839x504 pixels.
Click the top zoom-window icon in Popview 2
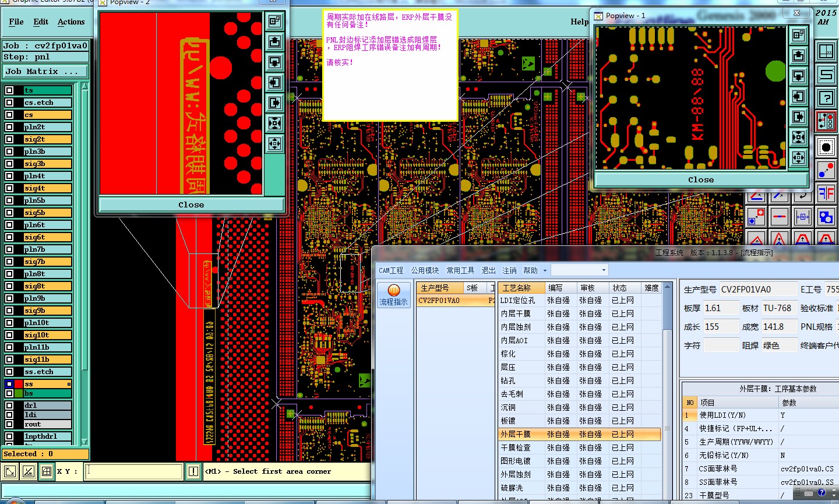pyautogui.click(x=274, y=21)
